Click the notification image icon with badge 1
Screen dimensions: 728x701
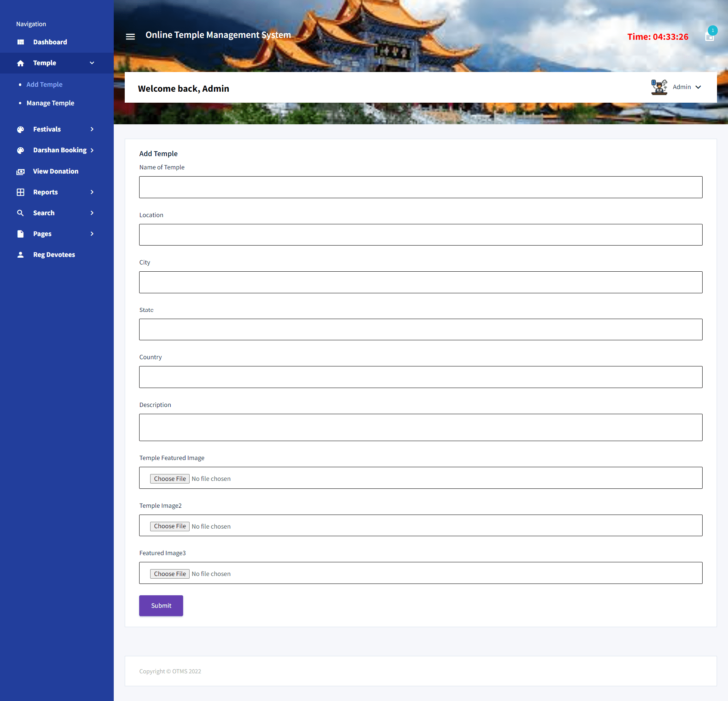coord(710,37)
